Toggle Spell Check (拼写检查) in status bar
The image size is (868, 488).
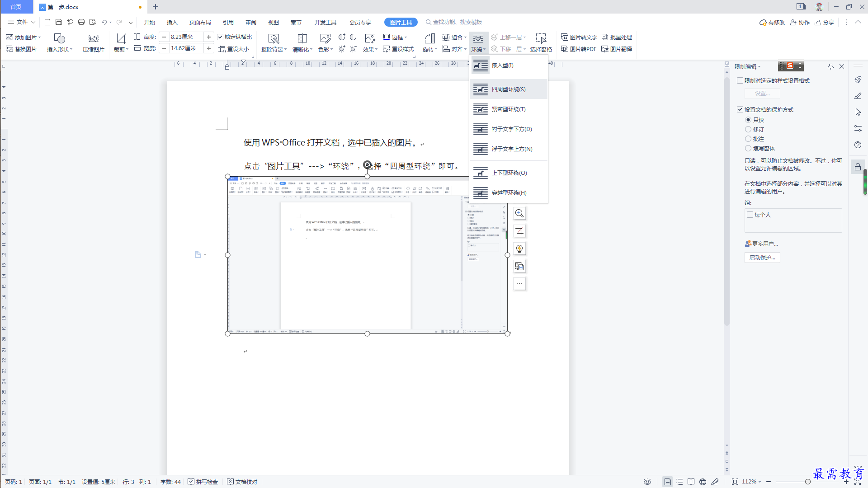coord(203,482)
